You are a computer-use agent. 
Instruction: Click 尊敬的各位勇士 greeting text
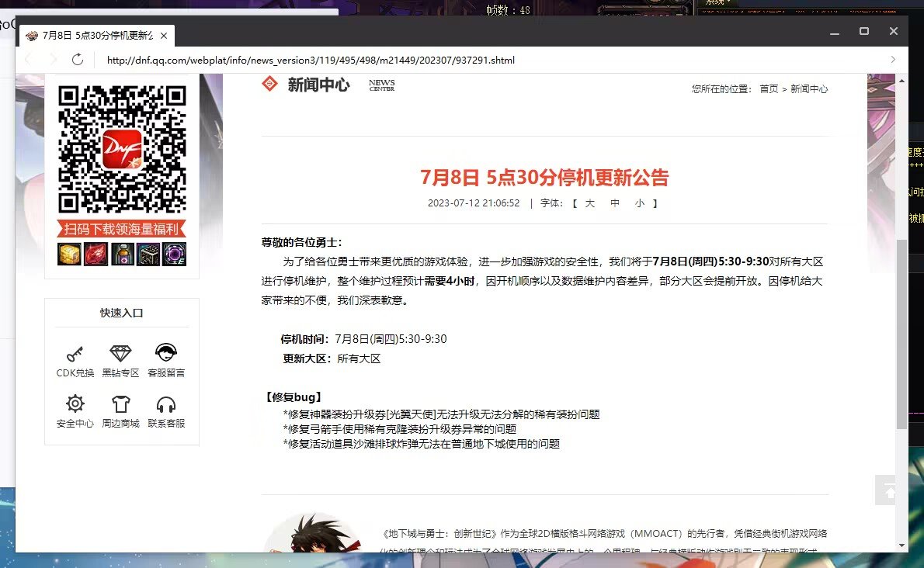coord(302,242)
